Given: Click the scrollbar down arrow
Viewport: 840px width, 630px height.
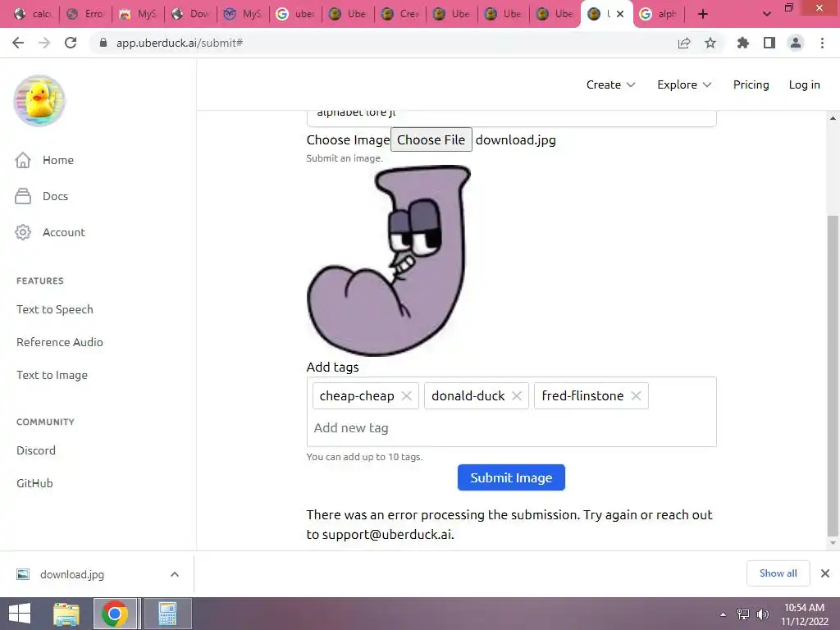Looking at the screenshot, I should coord(833,543).
